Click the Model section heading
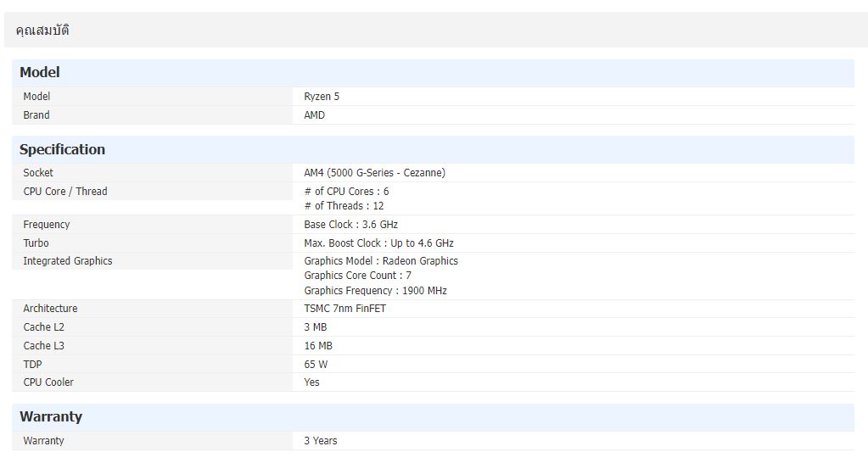The height and width of the screenshot is (463, 868). 40,73
